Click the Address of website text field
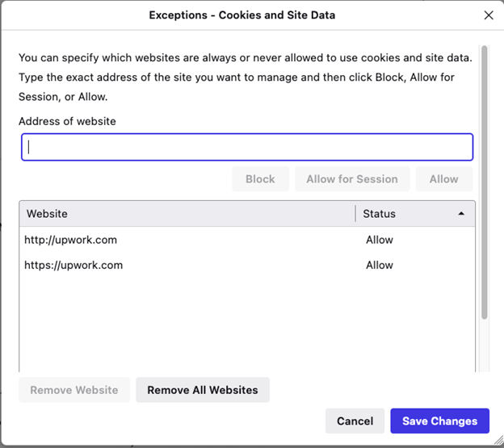 [247, 147]
